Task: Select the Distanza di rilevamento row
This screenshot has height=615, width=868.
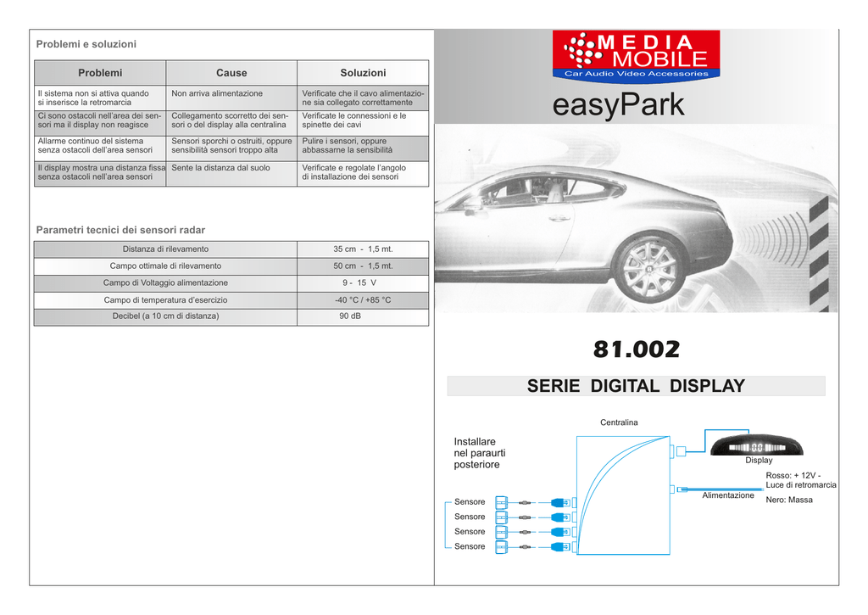Action: [165, 249]
